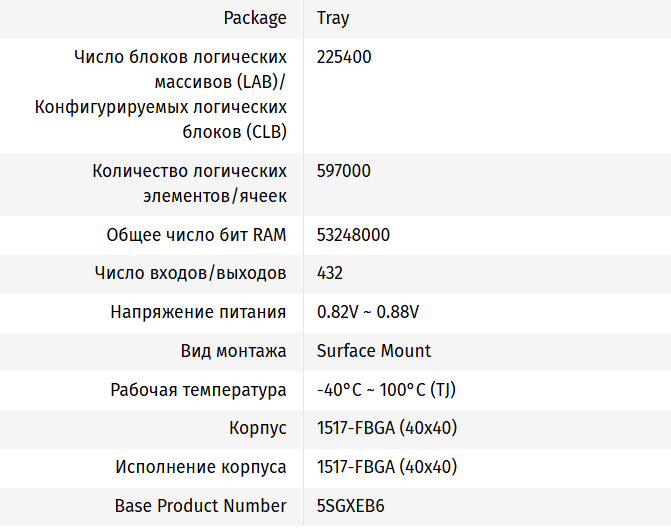The height and width of the screenshot is (528, 671).
Task: Select the 53248000 RAM bits value
Action: coord(353,235)
